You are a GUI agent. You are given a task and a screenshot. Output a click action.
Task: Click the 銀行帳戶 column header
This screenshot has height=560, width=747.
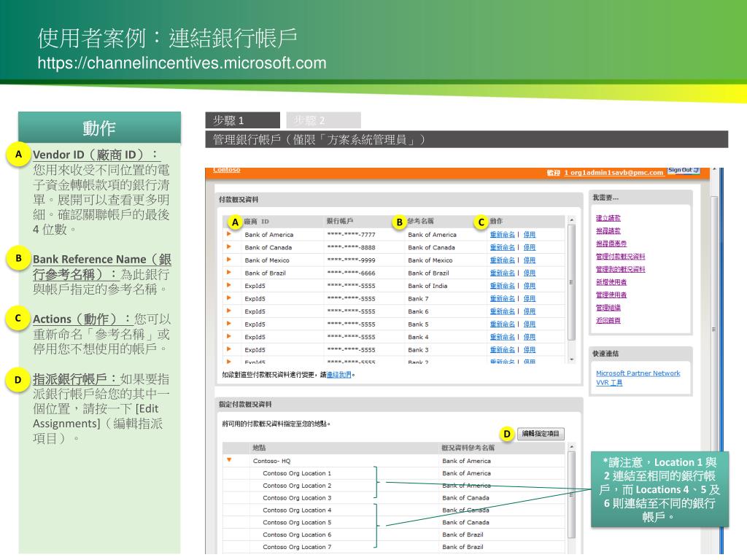(x=340, y=221)
